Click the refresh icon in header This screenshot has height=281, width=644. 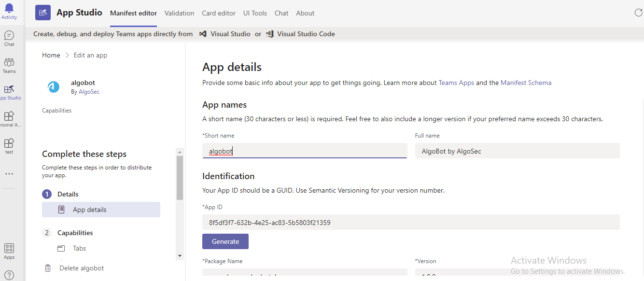click(x=638, y=13)
